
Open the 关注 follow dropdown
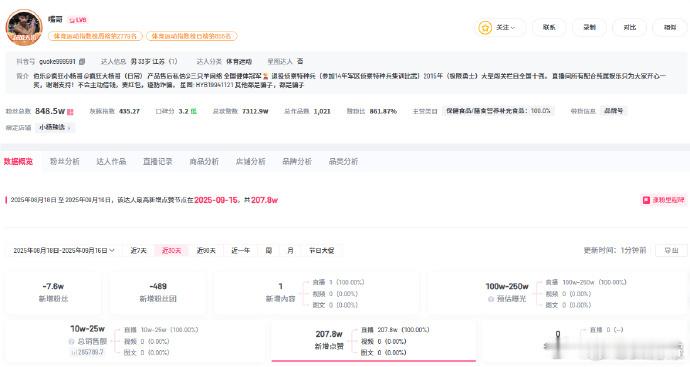click(502, 27)
